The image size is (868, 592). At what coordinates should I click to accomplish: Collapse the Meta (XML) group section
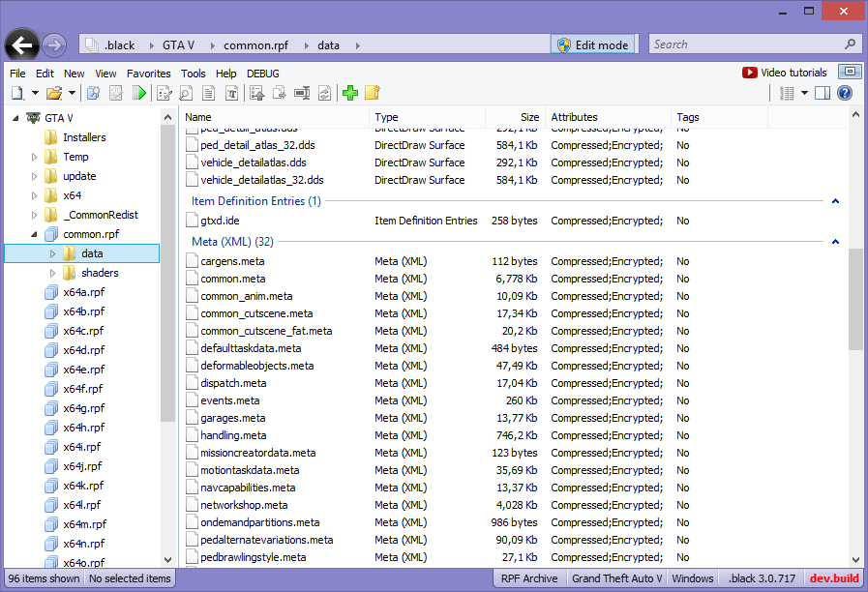835,242
